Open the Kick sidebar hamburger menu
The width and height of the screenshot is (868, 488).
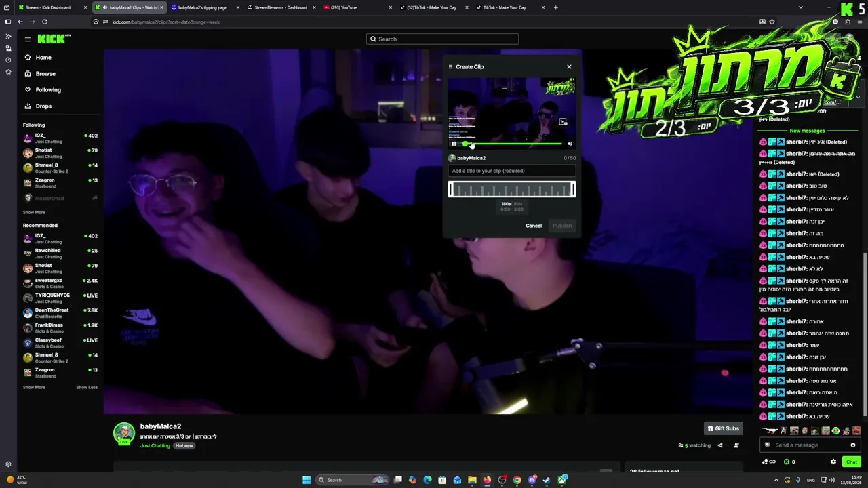28,39
